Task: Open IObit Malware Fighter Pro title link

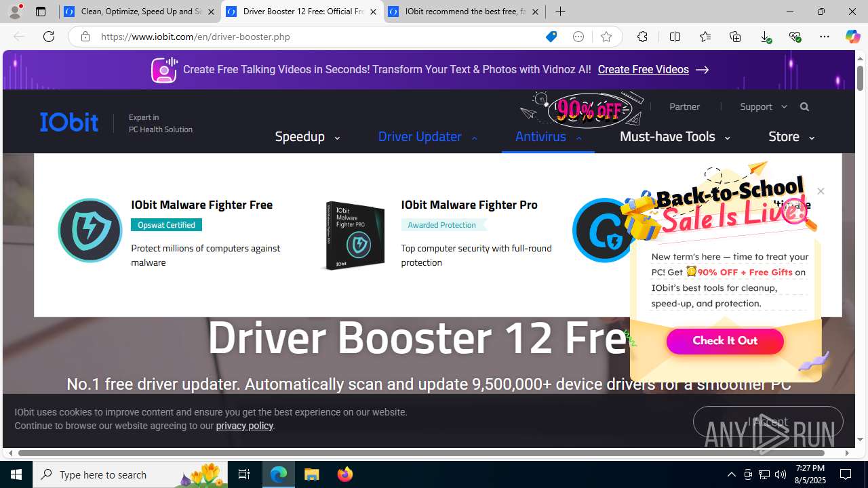Action: [x=469, y=205]
